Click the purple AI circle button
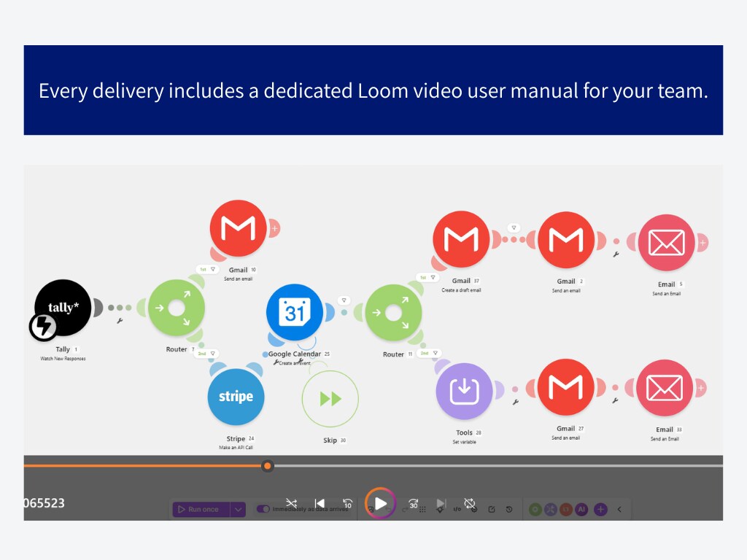Image resolution: width=747 pixels, height=560 pixels. click(581, 510)
